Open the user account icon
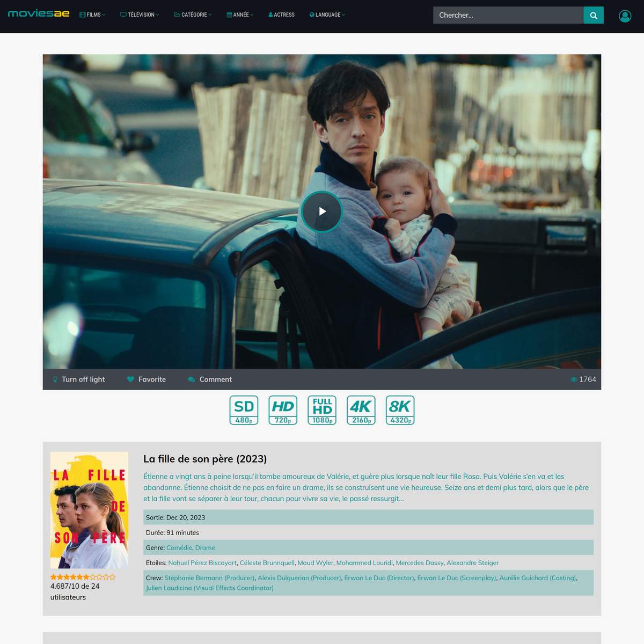 pyautogui.click(x=625, y=16)
